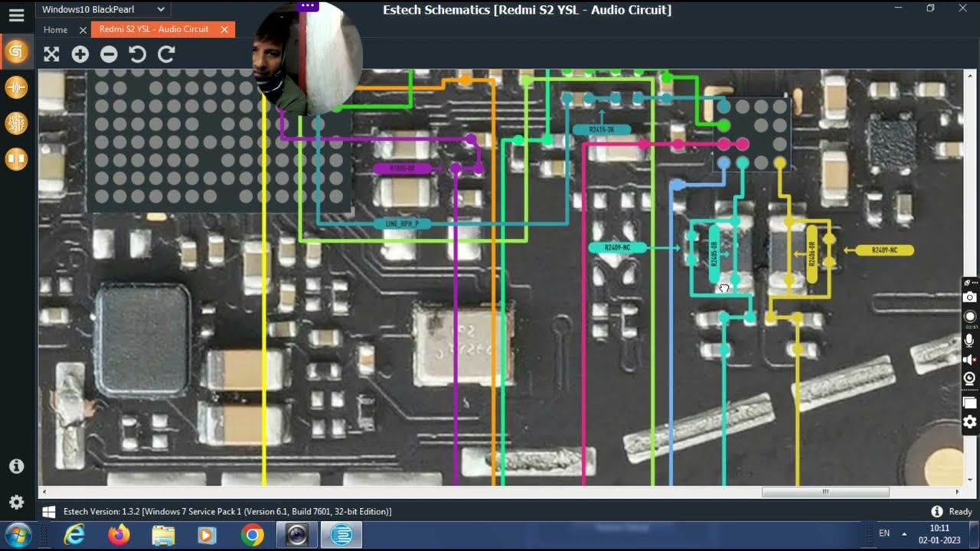This screenshot has width=980, height=551.
Task: Fit the schematic to screen with the expand-arrows icon
Action: tap(51, 54)
